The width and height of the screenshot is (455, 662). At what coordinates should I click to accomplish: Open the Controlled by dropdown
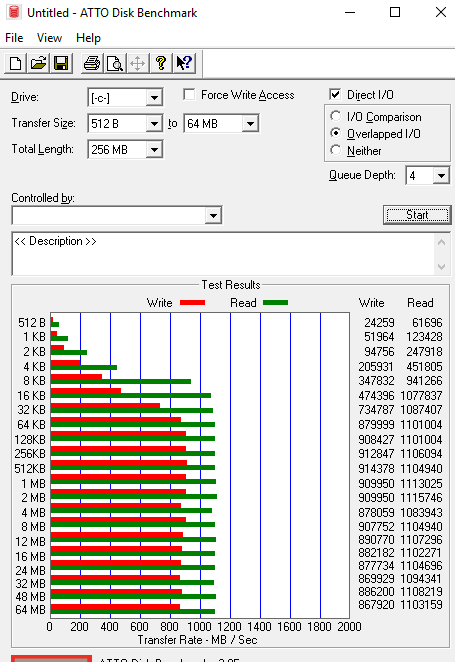pyautogui.click(x=213, y=216)
